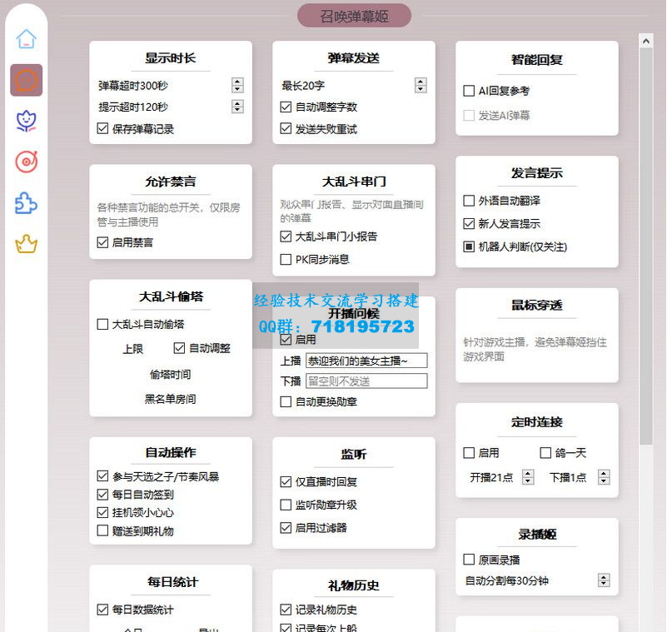Adjust 自动分割每30分钟 spinner arrows
The image size is (672, 632).
tap(604, 580)
